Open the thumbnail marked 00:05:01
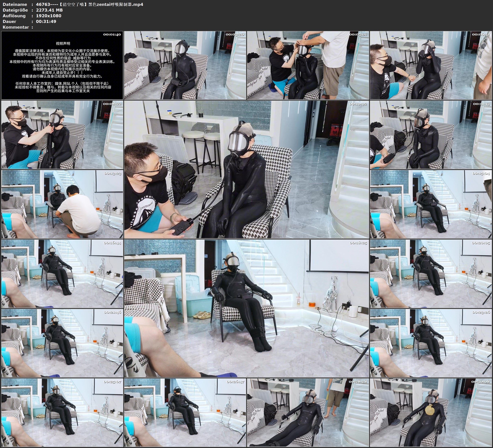 308,65
